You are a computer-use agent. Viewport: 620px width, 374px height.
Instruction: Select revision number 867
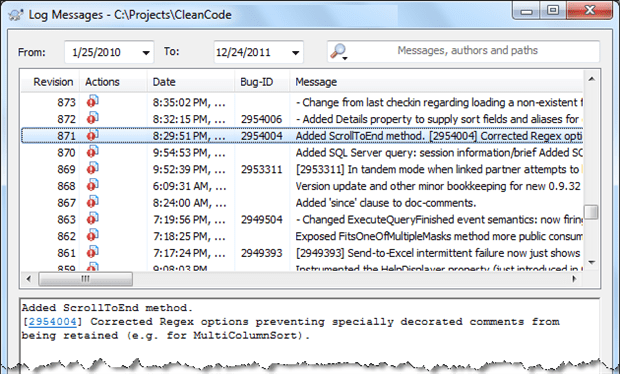[x=66, y=203]
